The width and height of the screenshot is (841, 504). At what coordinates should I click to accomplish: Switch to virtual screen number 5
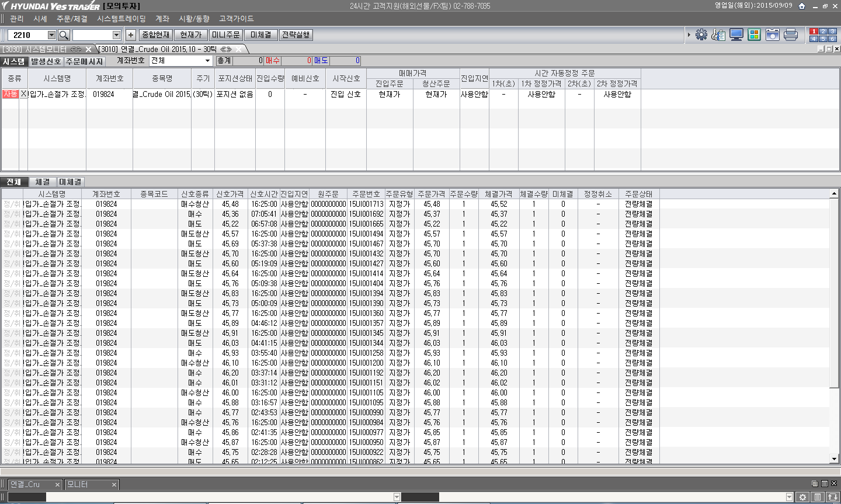[823, 39]
